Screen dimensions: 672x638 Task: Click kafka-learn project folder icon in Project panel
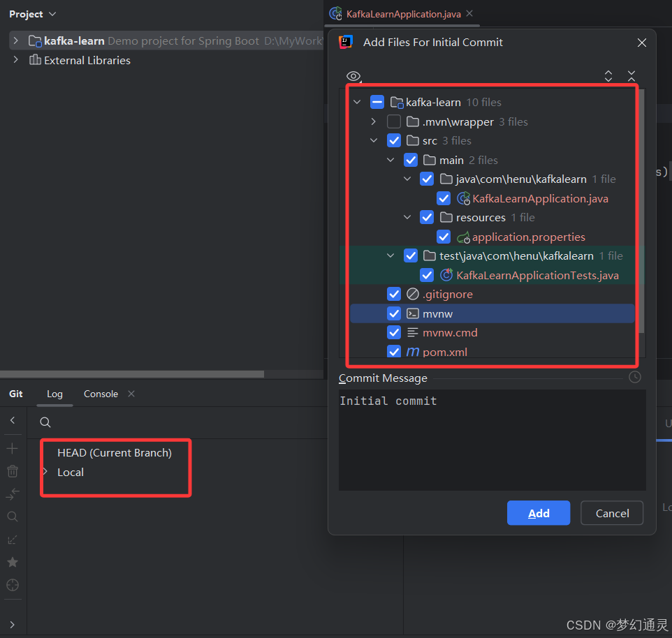pyautogui.click(x=35, y=41)
